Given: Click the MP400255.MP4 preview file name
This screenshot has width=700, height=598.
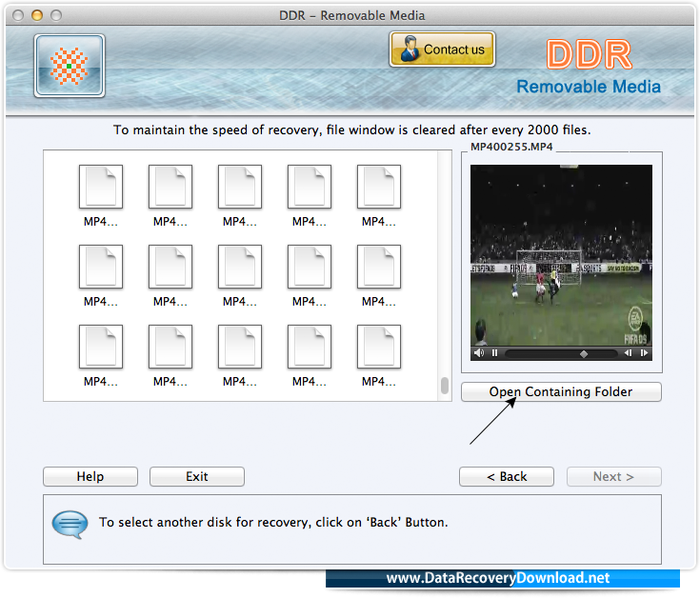Looking at the screenshot, I should click(511, 147).
